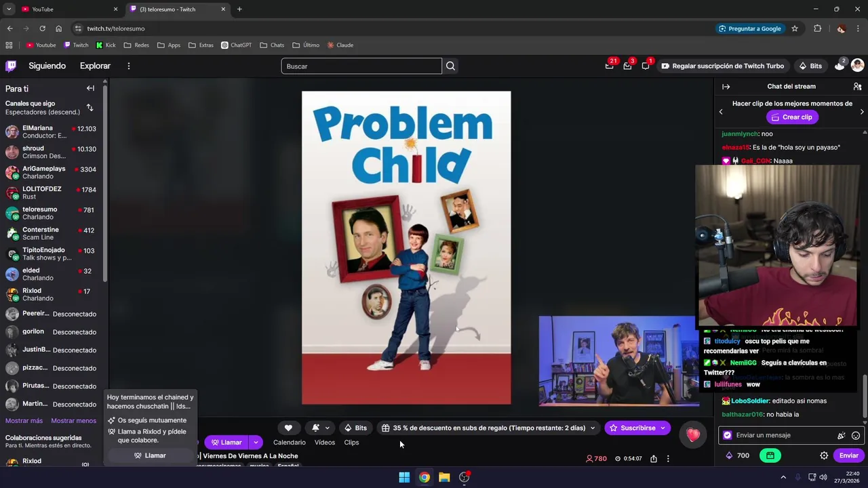Click Regalar suscripción de Twitch Turbo
Image resolution: width=868 pixels, height=488 pixels.
(723, 66)
